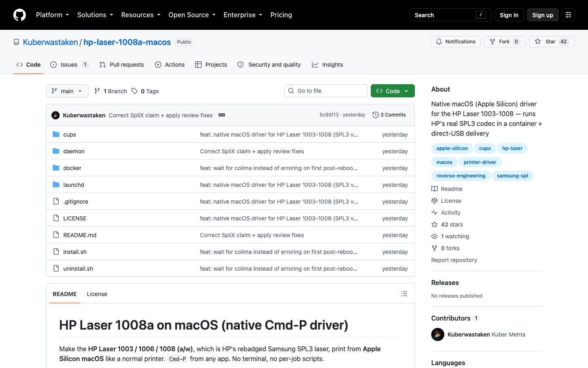
Task: Open the Kuberwastaken owner link in title
Action: click(x=50, y=42)
